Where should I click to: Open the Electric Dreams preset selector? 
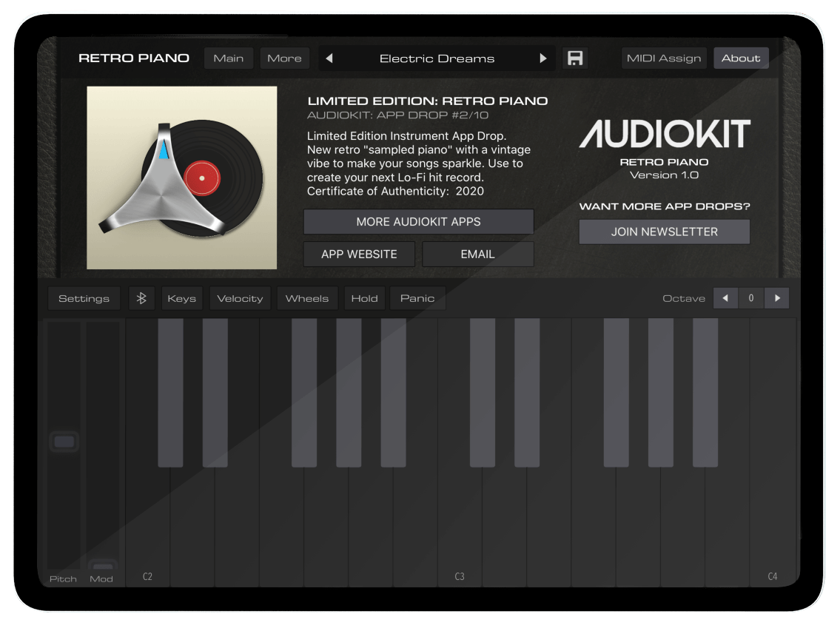[x=435, y=58]
